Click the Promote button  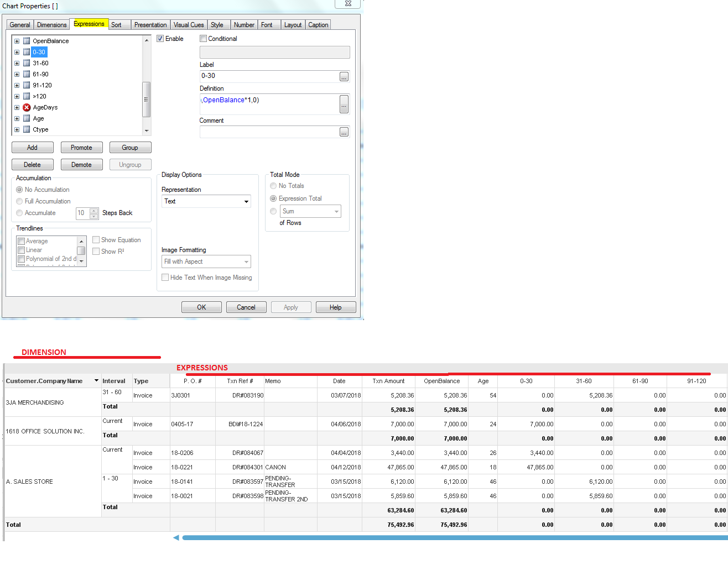81,148
